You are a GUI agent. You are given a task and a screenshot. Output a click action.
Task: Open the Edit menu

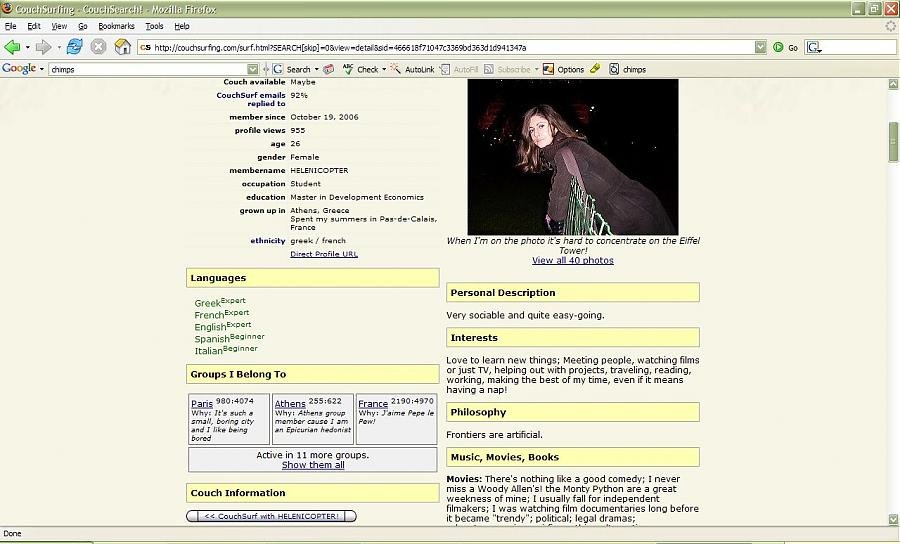click(x=34, y=26)
